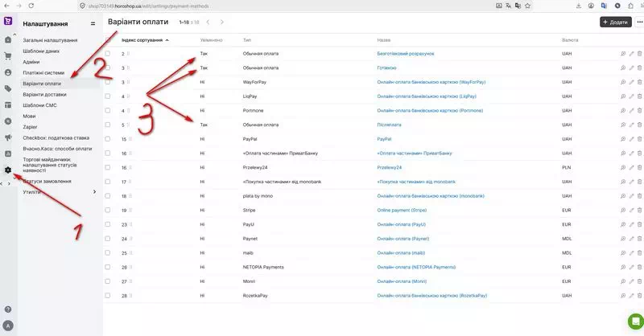Tick checkbox for Післяплата row
The width and height of the screenshot is (644, 336).
108,125
